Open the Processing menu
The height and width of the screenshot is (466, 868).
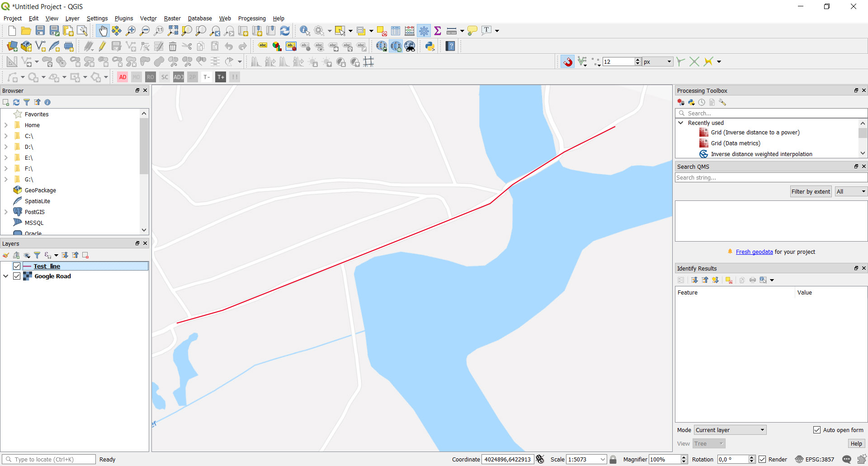tap(252, 18)
